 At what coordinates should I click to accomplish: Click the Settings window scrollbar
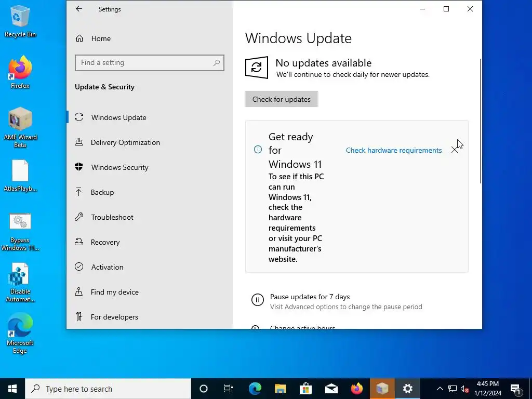[x=480, y=121]
